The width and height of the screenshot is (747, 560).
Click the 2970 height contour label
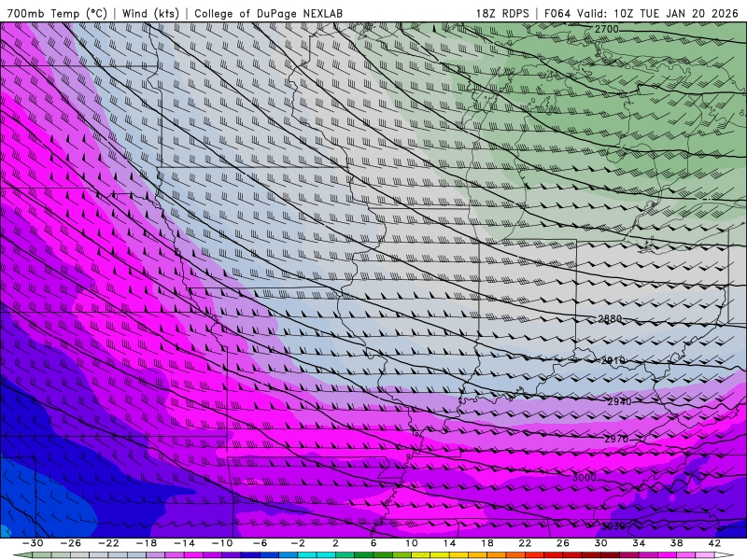point(616,439)
